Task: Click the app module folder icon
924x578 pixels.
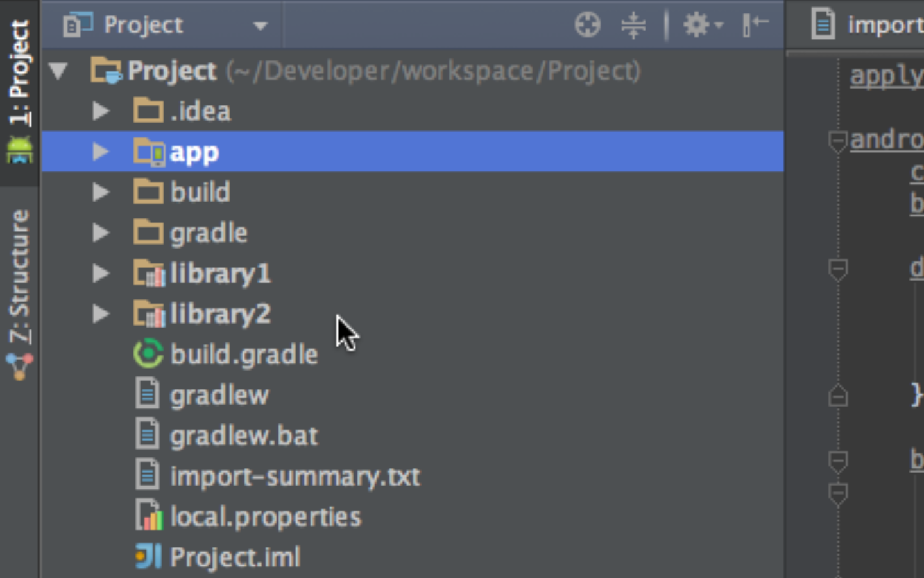Action: [149, 152]
